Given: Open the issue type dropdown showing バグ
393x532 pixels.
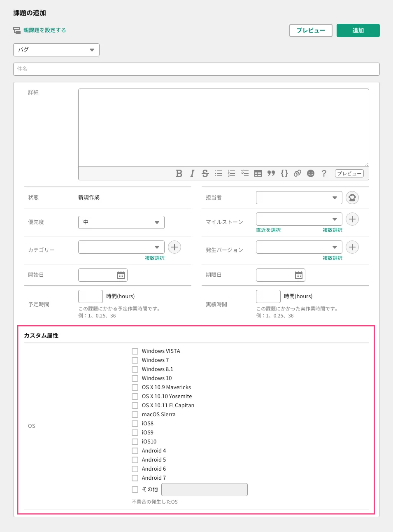Looking at the screenshot, I should click(x=56, y=50).
